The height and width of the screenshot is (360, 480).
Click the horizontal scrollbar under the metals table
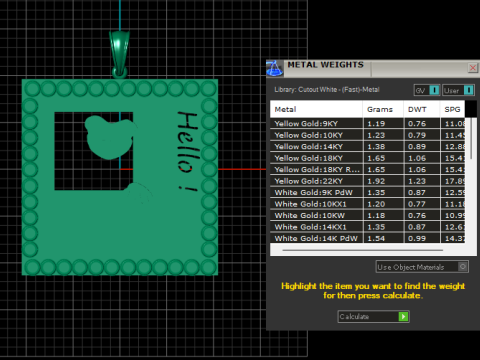point(363,250)
